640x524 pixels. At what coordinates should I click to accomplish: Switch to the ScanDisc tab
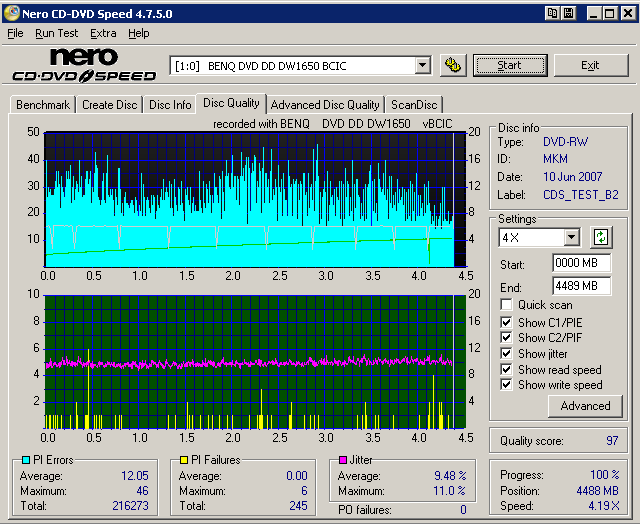coord(413,104)
